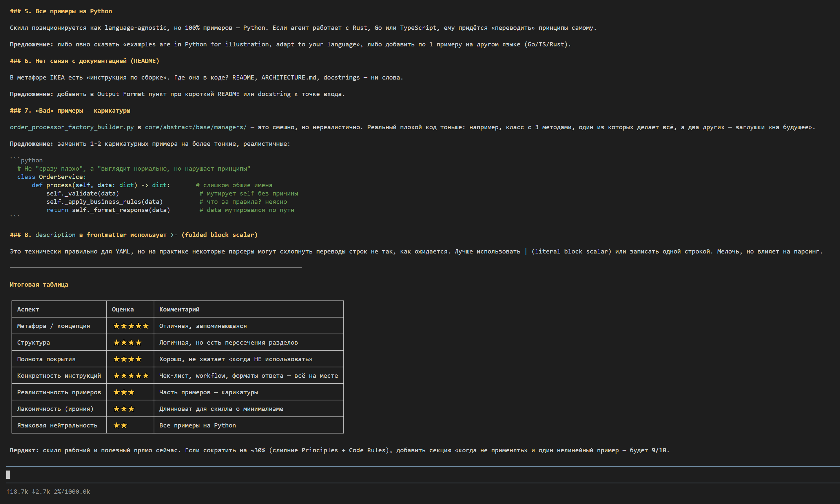Click table header 'Аспект'

point(28,309)
